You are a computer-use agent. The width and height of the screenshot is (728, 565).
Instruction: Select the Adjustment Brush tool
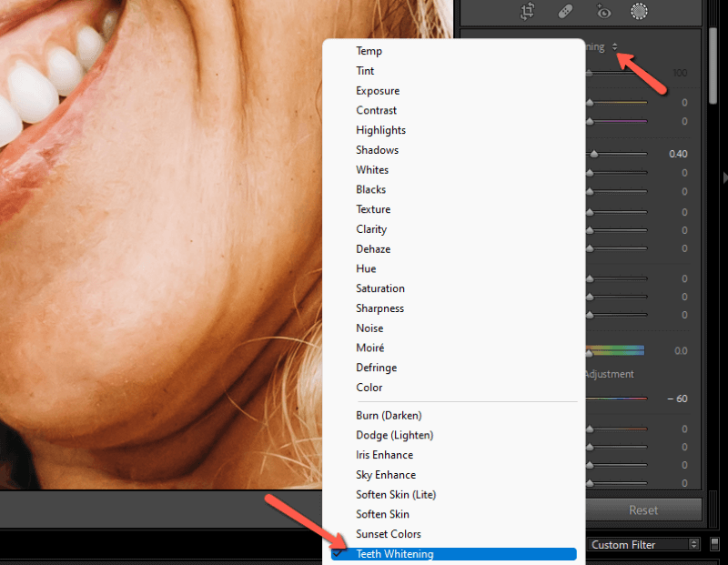pos(638,11)
